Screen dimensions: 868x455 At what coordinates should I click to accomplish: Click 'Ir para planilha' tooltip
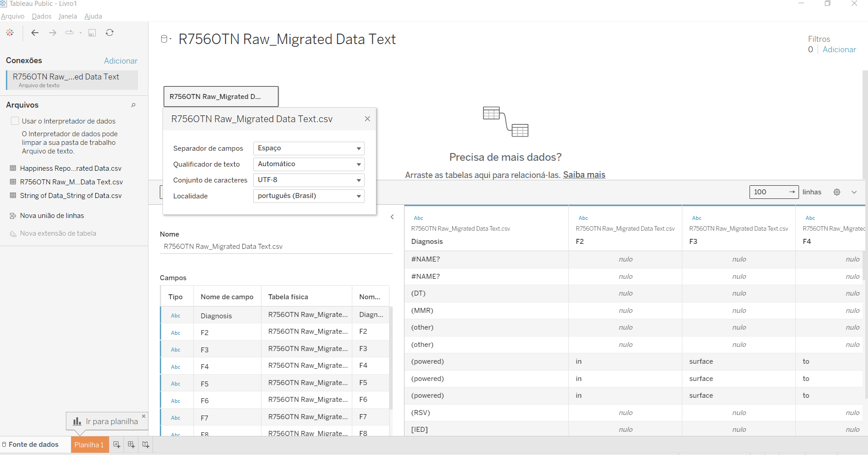coord(107,421)
